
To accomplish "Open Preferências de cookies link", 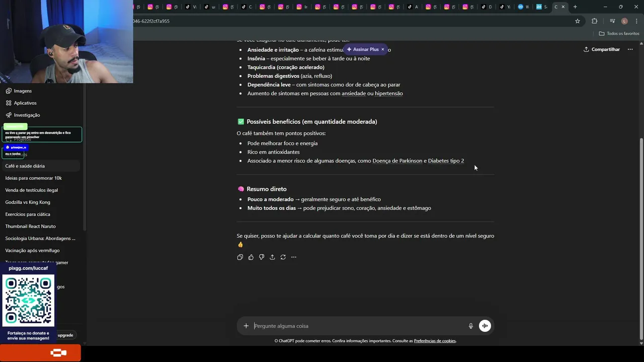I will pos(435,341).
